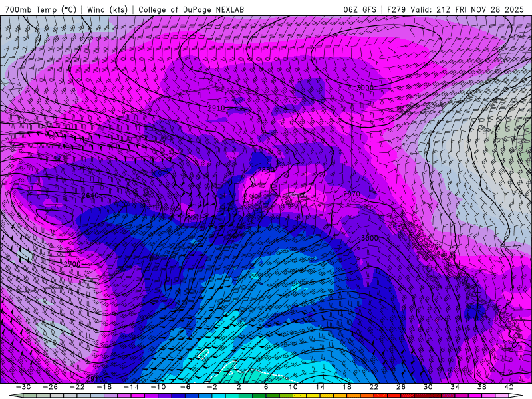Click the -22 value on the temperature legend

(78, 387)
